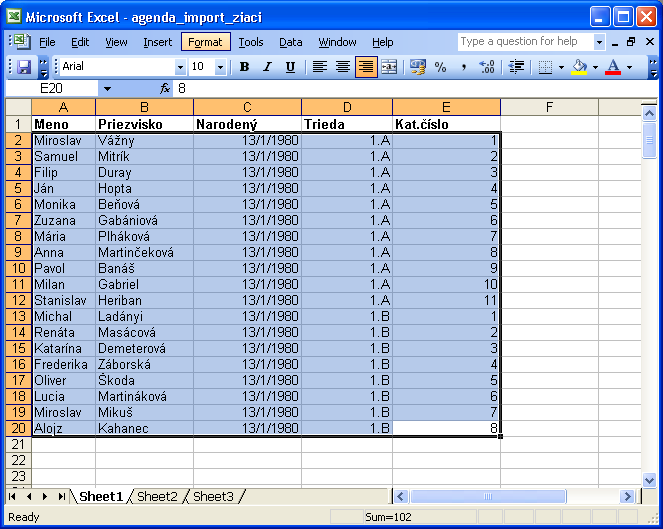This screenshot has height=529, width=663.
Task: Apply Center alignment
Action: pyautogui.click(x=343, y=67)
